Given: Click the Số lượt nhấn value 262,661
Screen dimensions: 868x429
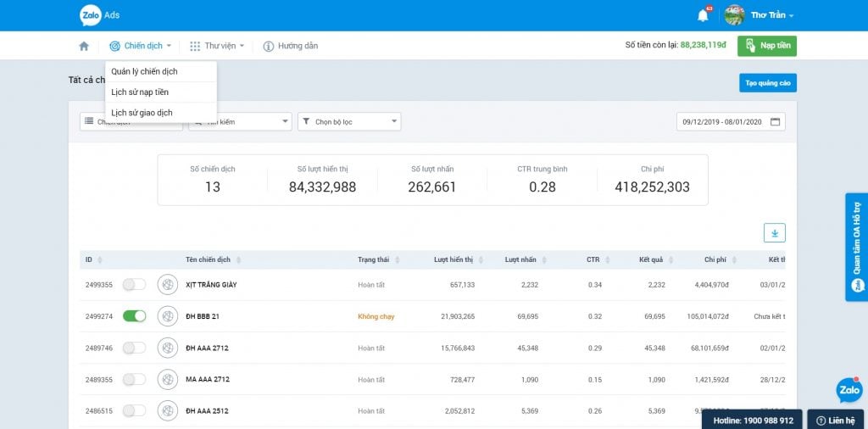Looking at the screenshot, I should pos(431,187).
